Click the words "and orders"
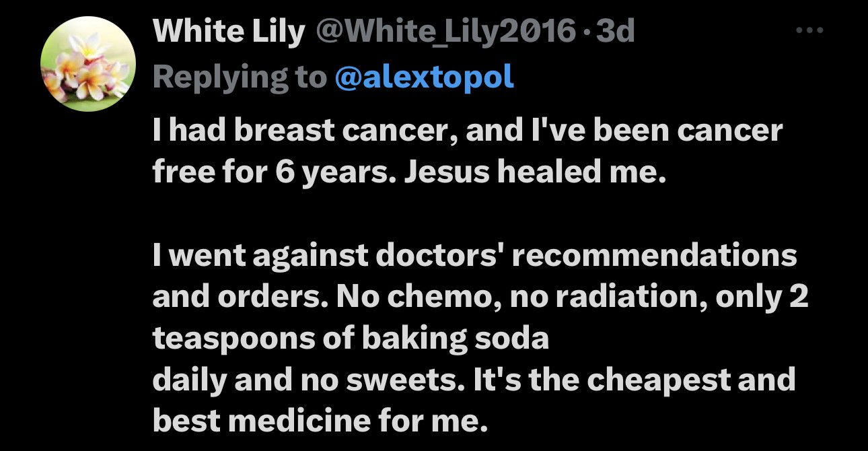Viewport: 868px width, 451px height. (x=222, y=298)
